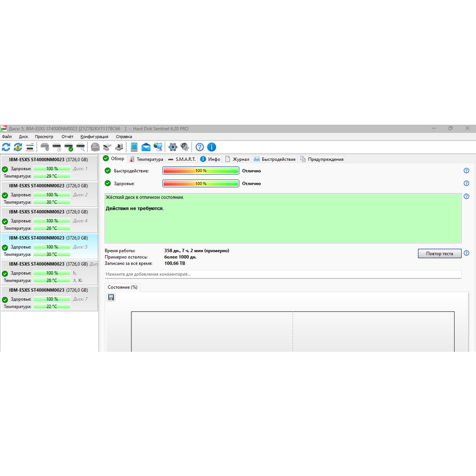Open the Конфигурация menu
The height and width of the screenshot is (476, 476).
94,137
